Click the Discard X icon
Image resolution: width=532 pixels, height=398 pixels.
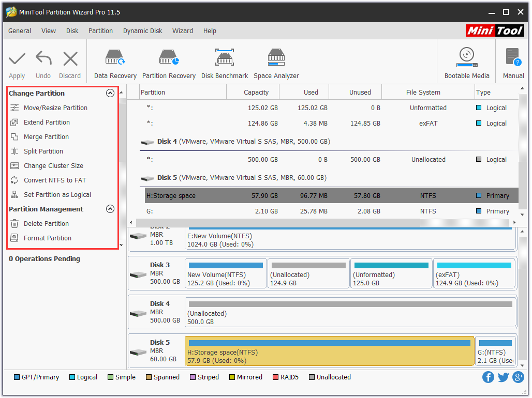pyautogui.click(x=70, y=58)
